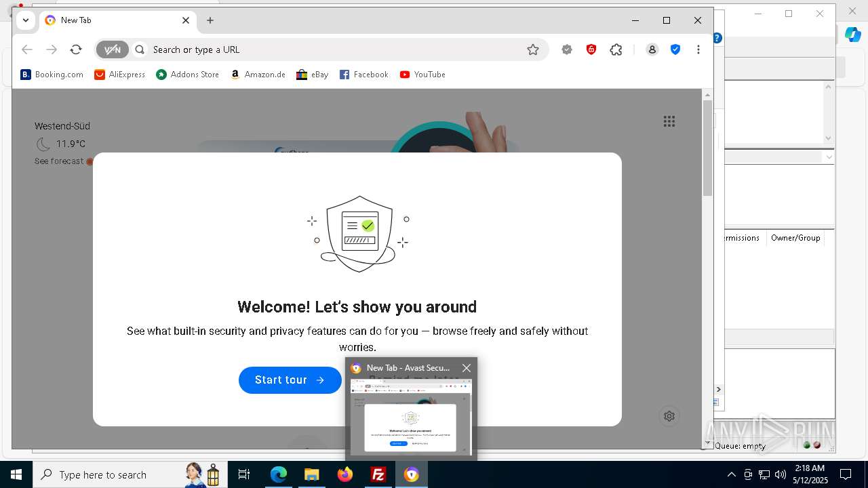Open the user profile icon
Viewport: 868px width, 488px height.
[652, 49]
